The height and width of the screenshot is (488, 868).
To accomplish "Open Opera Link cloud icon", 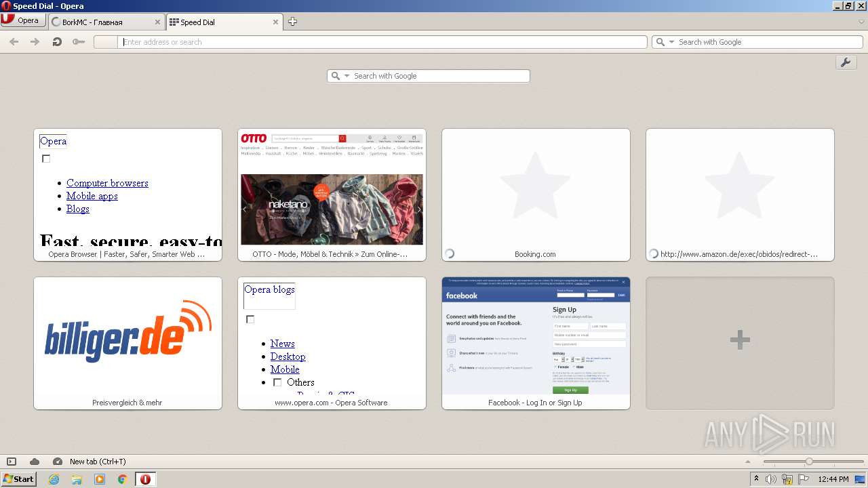I will click(35, 462).
